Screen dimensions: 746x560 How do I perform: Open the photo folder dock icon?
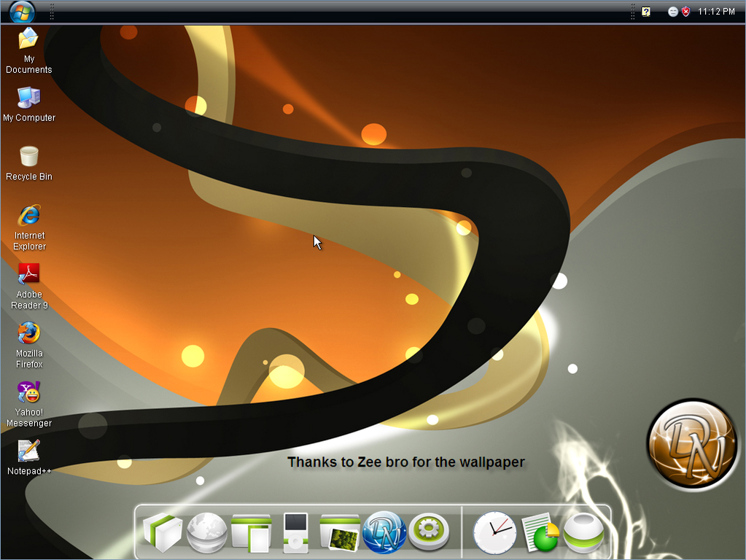pyautogui.click(x=340, y=533)
